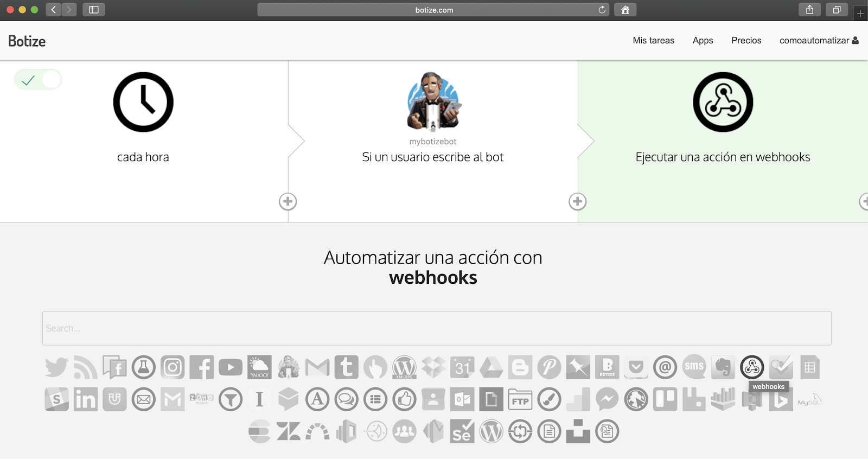Viewport: 868px width, 459px height.
Task: Pick the Evernote elephant icon
Action: coord(723,367)
